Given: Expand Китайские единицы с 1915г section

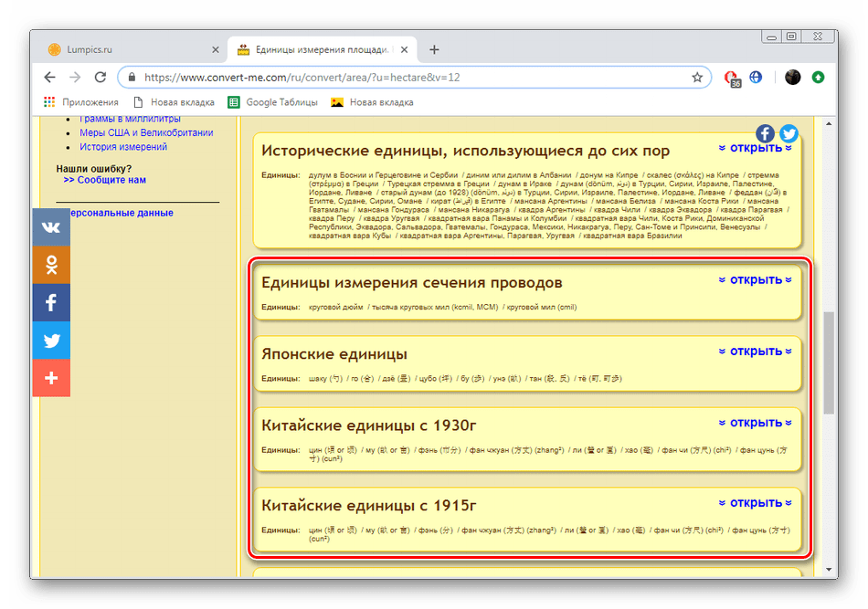Looking at the screenshot, I should click(x=755, y=503).
